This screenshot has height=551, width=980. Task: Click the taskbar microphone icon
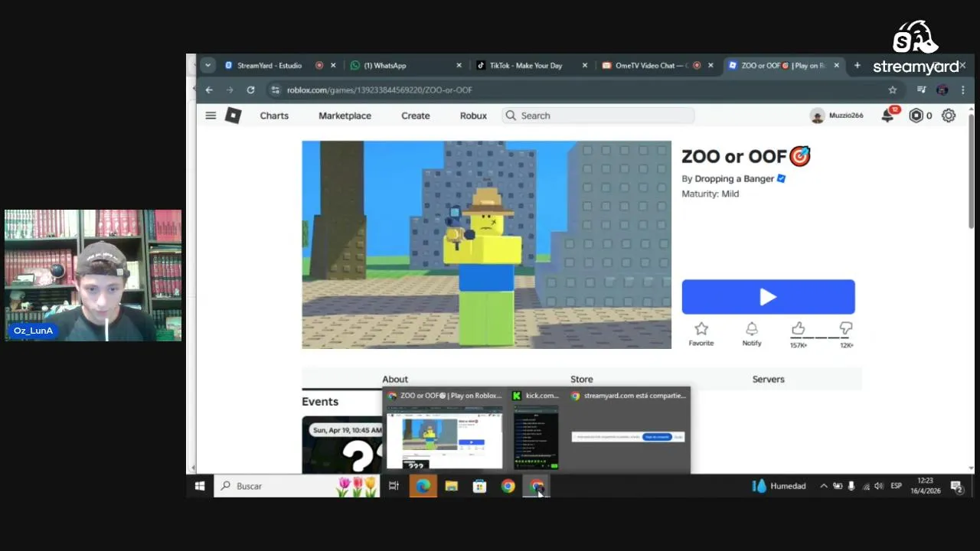[x=851, y=486]
